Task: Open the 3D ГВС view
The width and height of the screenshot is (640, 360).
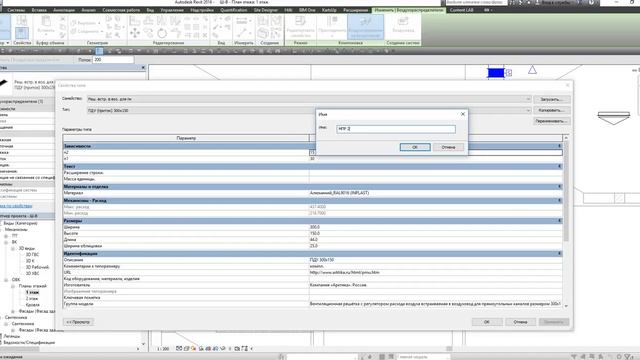Action: tap(32, 255)
